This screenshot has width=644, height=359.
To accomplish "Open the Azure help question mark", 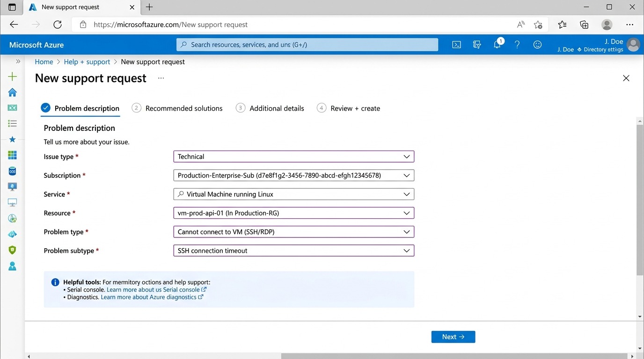I will coord(517,44).
